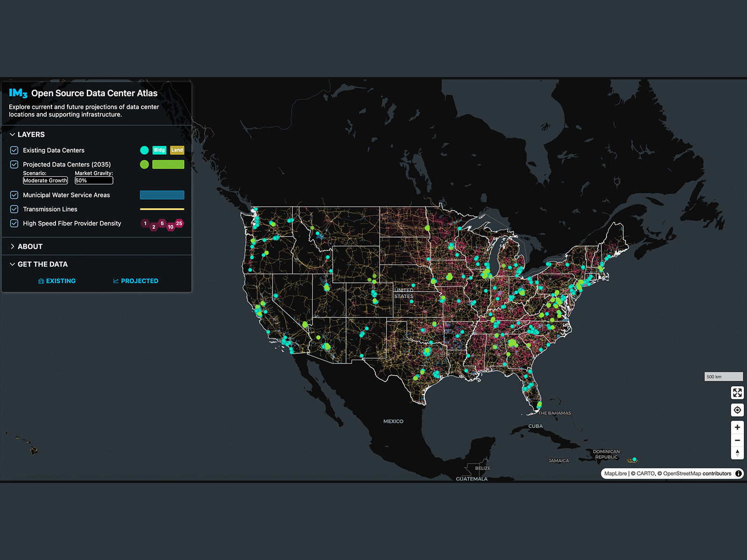Screen dimensions: 747x560
Task: Download data via the EXISTING link
Action: click(57, 280)
